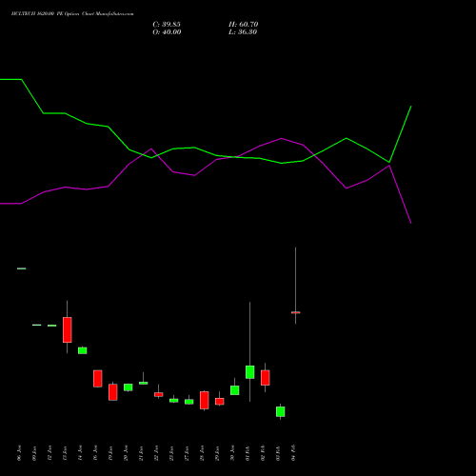Click the 16 Jan date label
The image size is (476, 476).
(95, 453)
